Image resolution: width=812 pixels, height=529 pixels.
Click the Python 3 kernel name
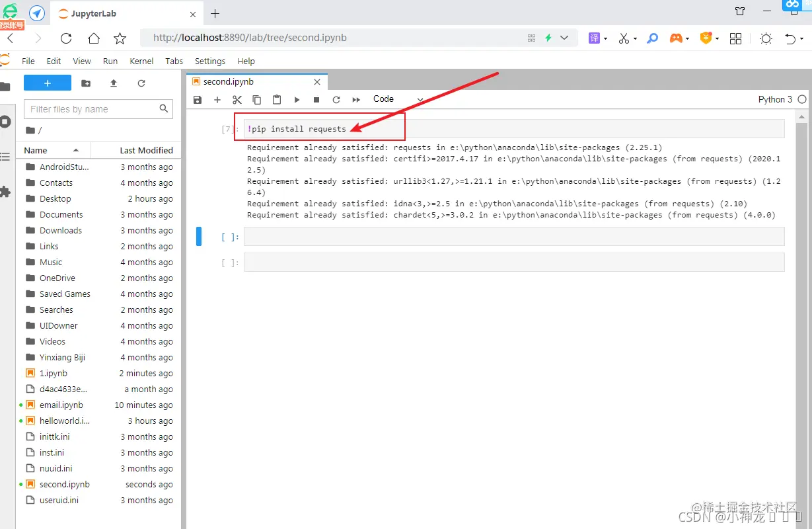pyautogui.click(x=775, y=99)
